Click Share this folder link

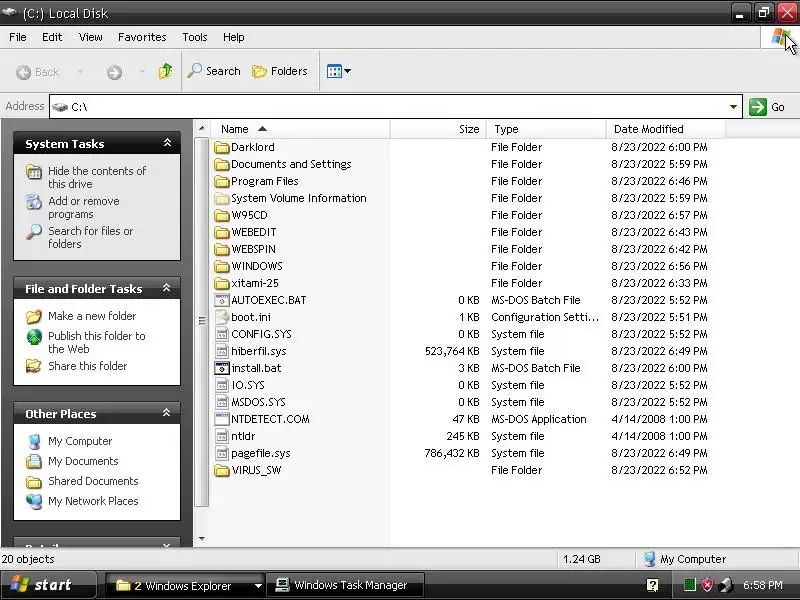click(87, 366)
